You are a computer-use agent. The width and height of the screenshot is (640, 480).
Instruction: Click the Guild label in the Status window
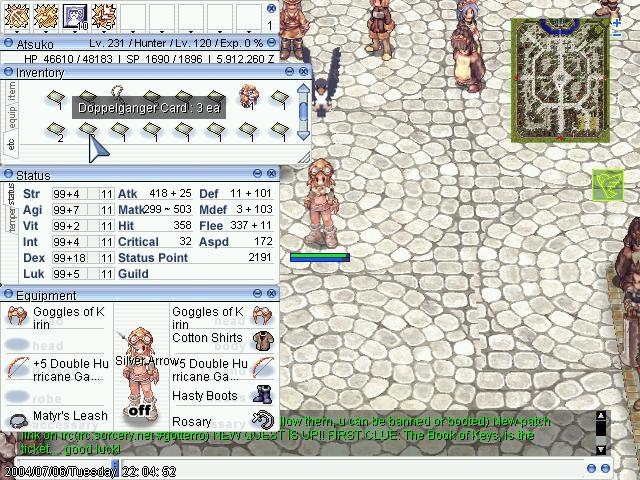tap(133, 274)
